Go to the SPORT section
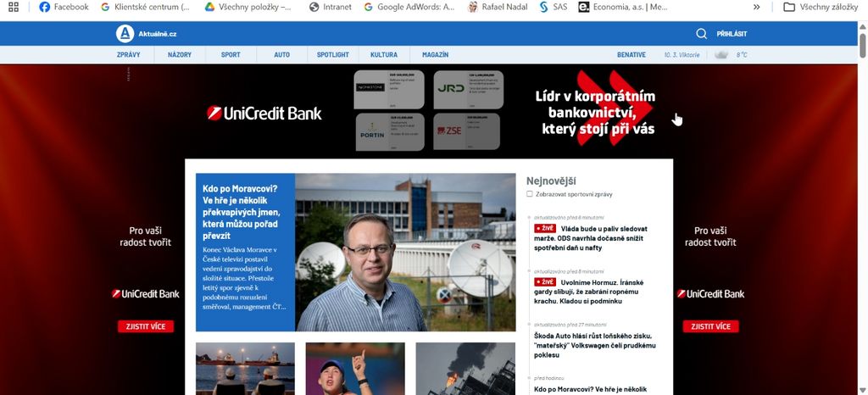The image size is (868, 395). [231, 55]
